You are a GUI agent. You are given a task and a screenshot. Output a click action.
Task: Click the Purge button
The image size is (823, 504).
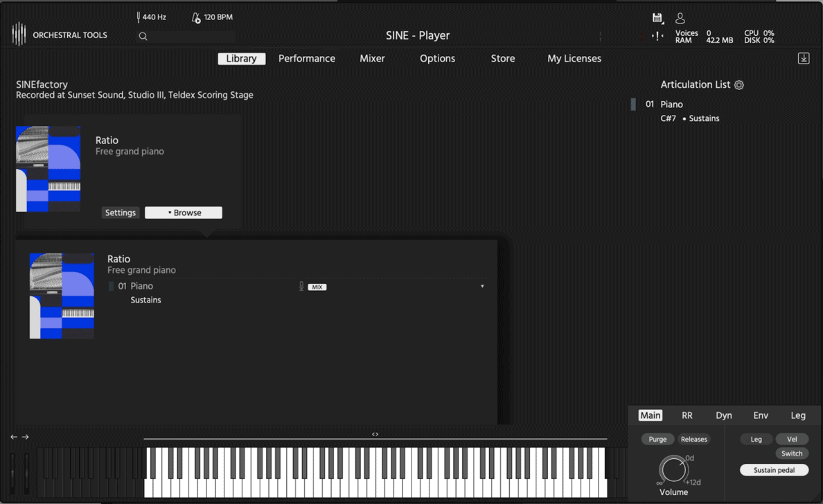[x=657, y=439]
